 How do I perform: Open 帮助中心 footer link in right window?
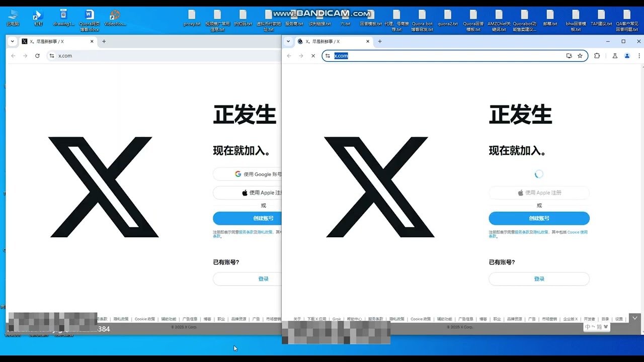click(x=354, y=319)
